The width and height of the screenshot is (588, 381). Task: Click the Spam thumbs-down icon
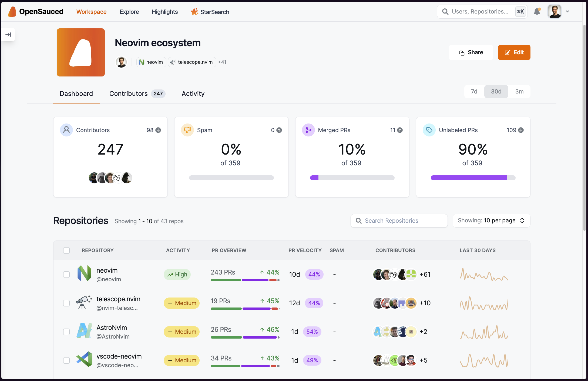(187, 130)
